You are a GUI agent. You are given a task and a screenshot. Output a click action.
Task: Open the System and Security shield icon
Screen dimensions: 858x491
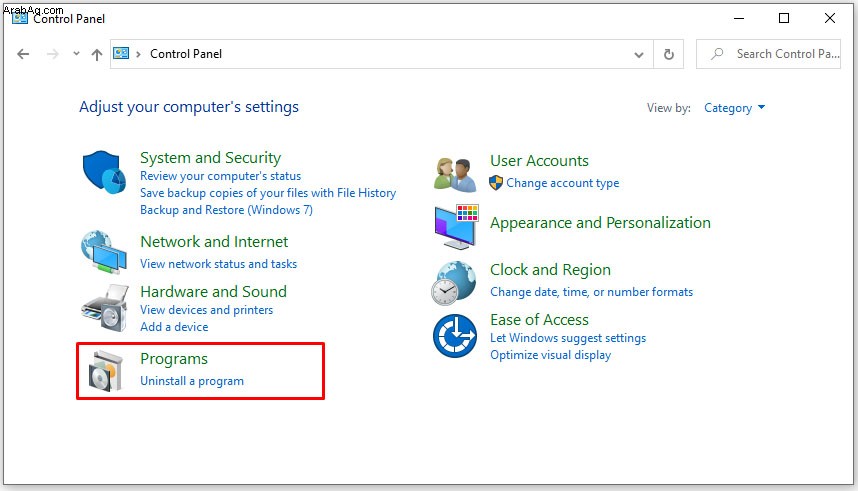click(x=104, y=172)
